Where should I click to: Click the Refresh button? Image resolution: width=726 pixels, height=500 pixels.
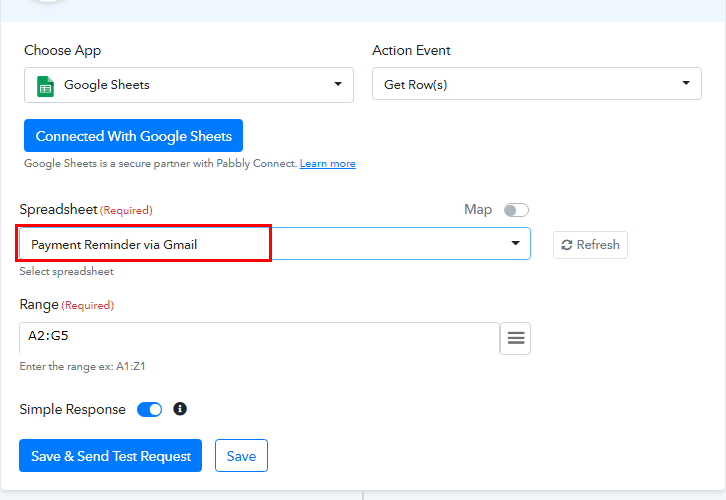(590, 245)
